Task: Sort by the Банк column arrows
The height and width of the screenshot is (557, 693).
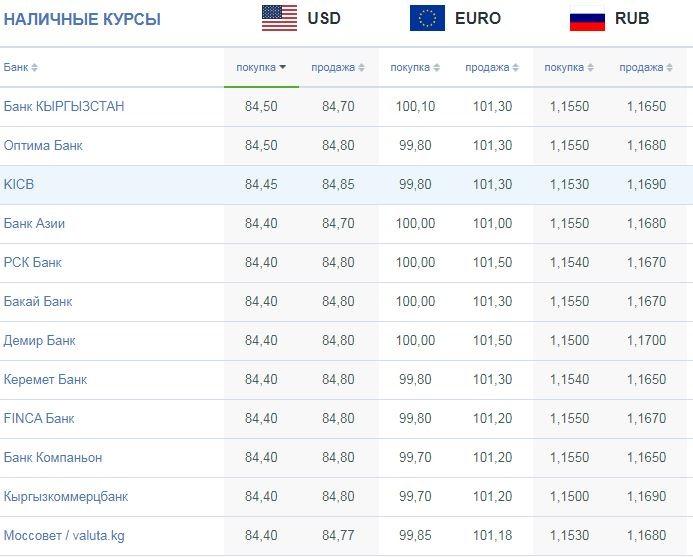Action: 34,68
